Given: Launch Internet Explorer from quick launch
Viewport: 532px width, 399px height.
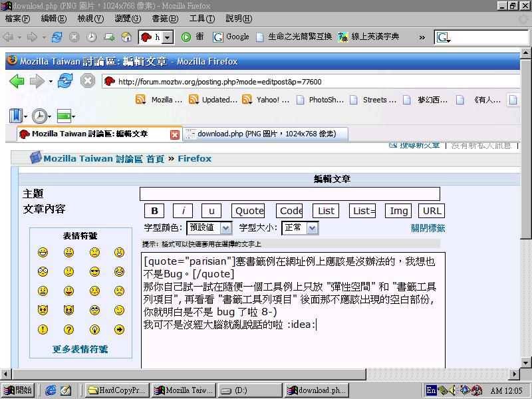Looking at the screenshot, I should (51, 390).
